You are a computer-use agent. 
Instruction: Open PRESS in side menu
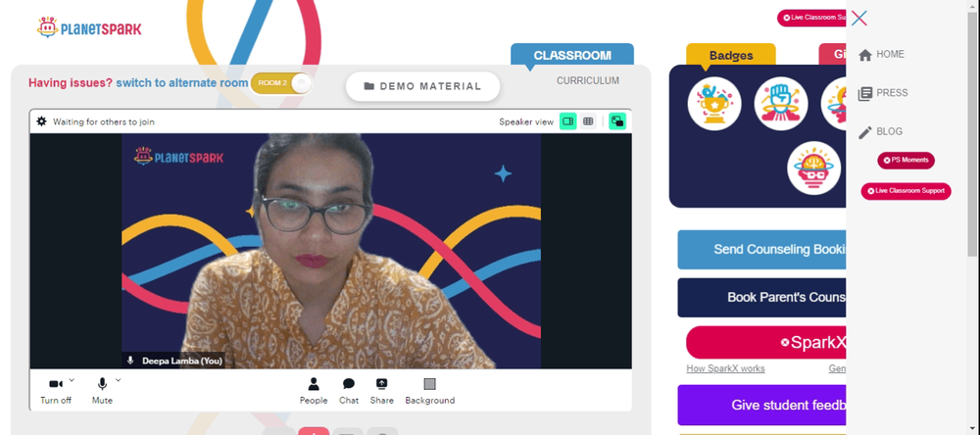pos(883,93)
